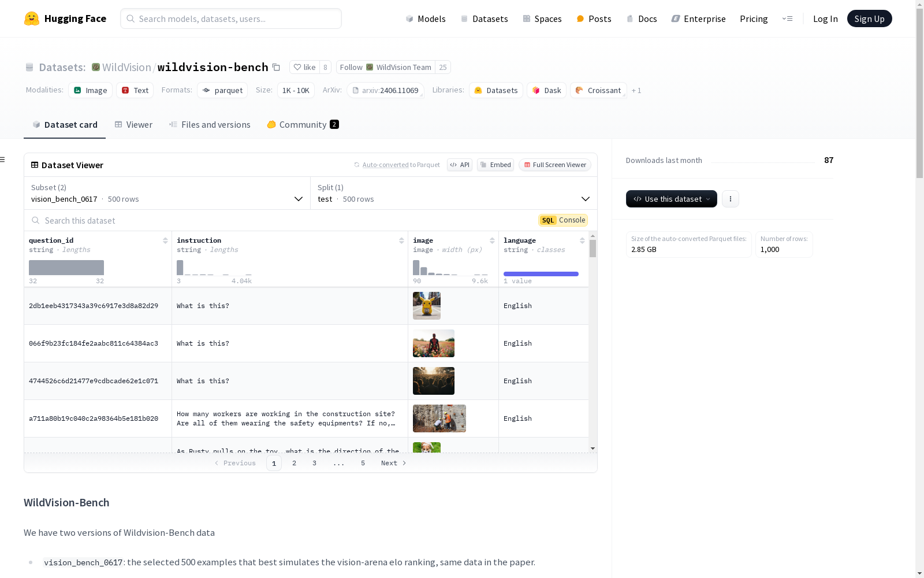Sort the question_id column

tap(165, 240)
